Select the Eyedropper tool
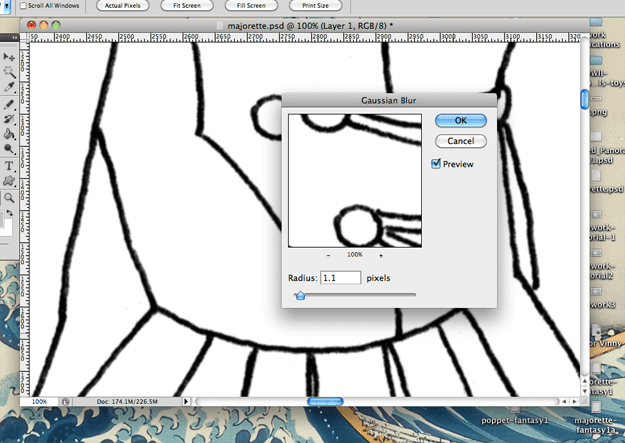625x443 pixels. coord(9,87)
